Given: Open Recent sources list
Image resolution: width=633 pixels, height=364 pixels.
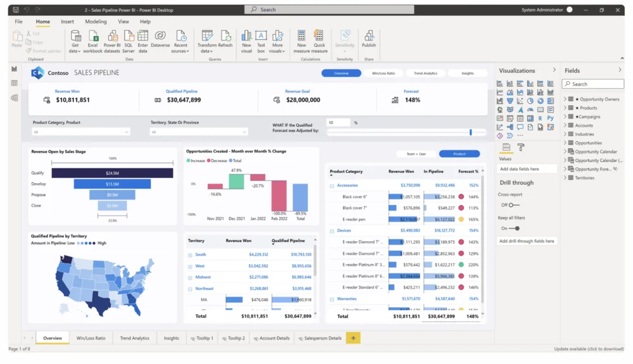Looking at the screenshot, I should point(180,42).
